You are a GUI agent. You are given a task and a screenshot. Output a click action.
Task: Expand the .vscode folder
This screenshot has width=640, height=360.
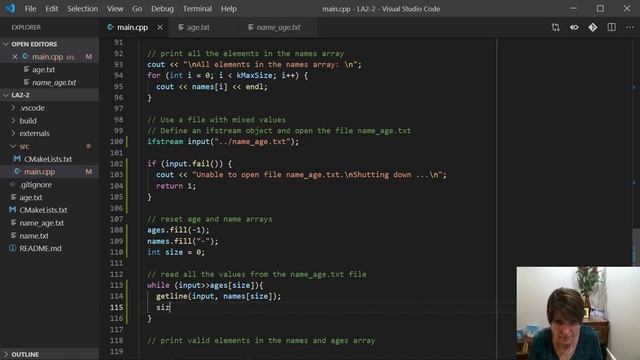49,108
